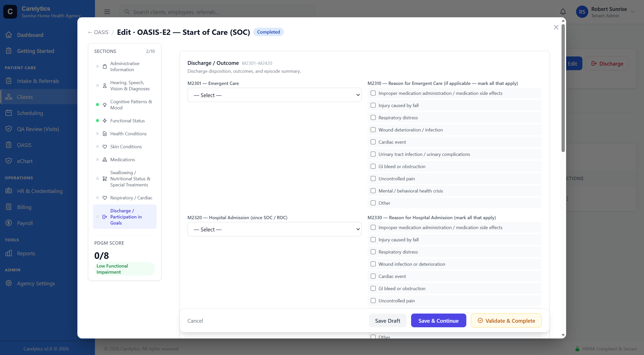Image resolution: width=644 pixels, height=355 pixels.
Task: Click the Skin Conditions heart icon
Action: tap(105, 147)
